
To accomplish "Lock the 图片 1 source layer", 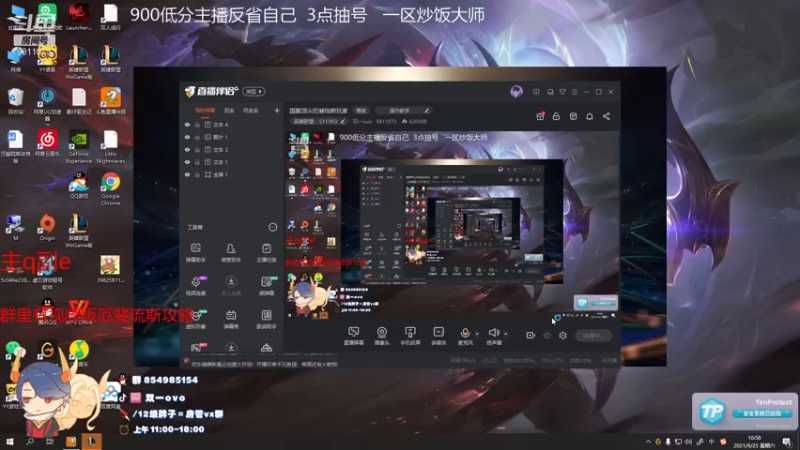I will pos(197,137).
